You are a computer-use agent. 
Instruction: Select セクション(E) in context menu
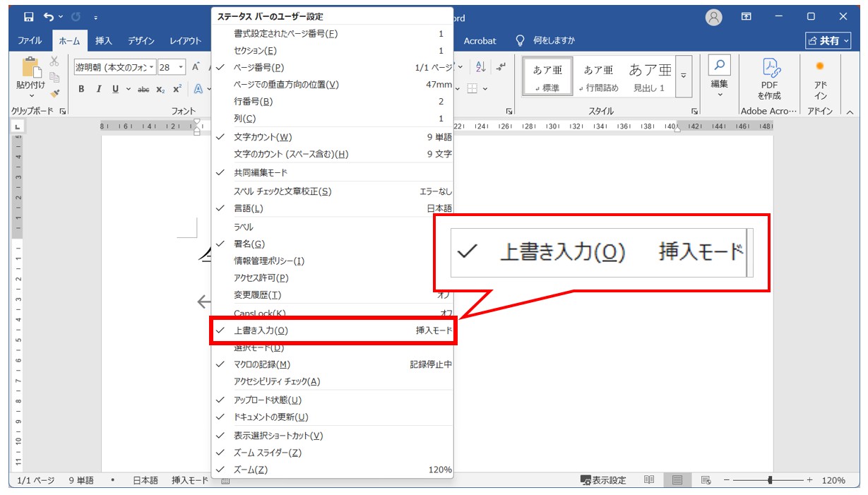coord(333,50)
